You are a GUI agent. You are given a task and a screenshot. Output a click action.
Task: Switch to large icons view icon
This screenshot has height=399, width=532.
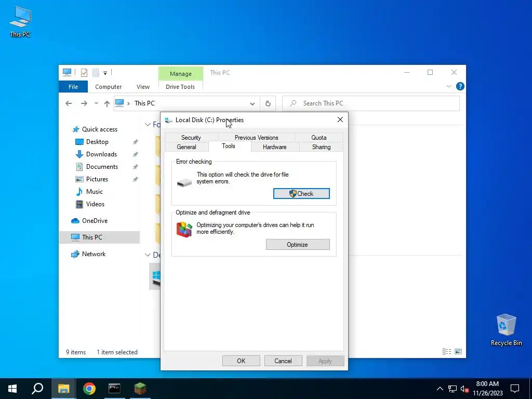tap(458, 352)
